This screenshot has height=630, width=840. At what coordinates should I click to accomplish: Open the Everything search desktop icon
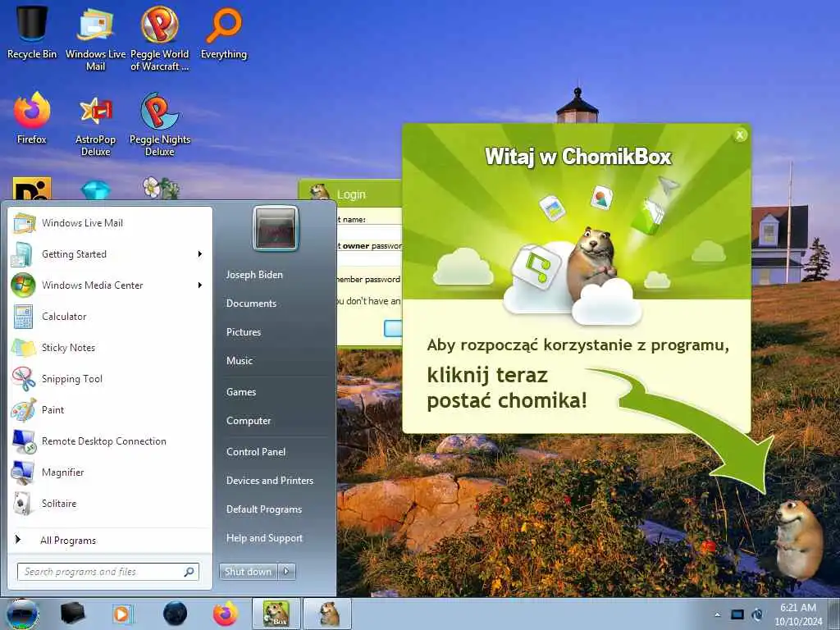[x=224, y=32]
